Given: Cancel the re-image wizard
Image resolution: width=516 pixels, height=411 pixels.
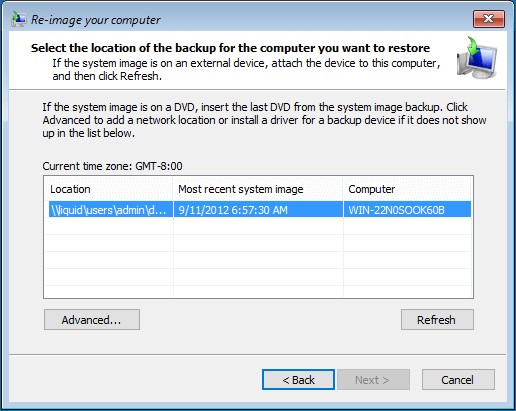Looking at the screenshot, I should coord(458,380).
